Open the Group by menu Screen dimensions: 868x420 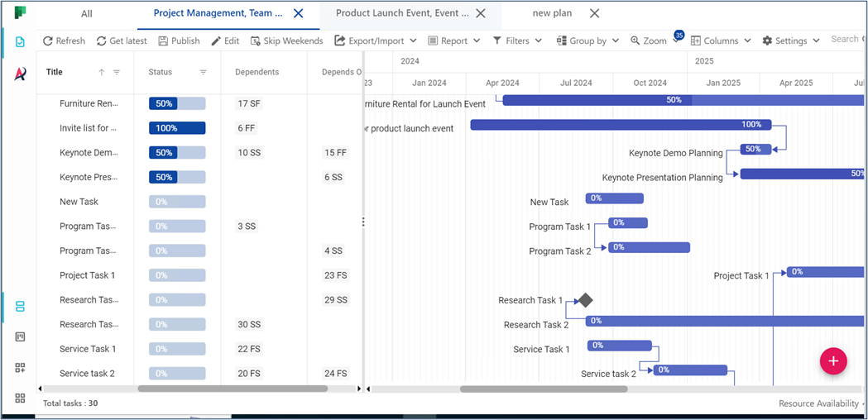(587, 41)
